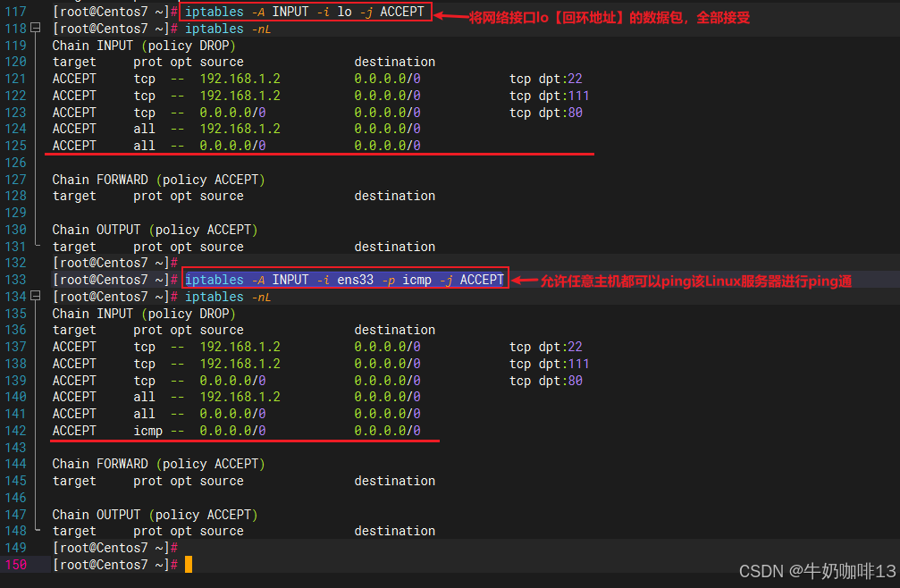Image resolution: width=900 pixels, height=588 pixels.
Task: Click 'Chain INPUT (policy DROP)' on line 119
Action: [144, 46]
